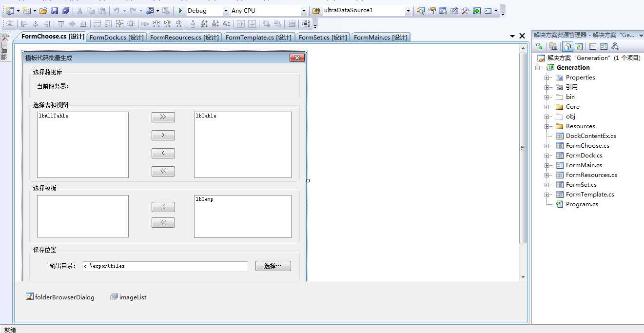Click the Open File folder icon
The width and height of the screenshot is (644, 333).
pyautogui.click(x=43, y=11)
